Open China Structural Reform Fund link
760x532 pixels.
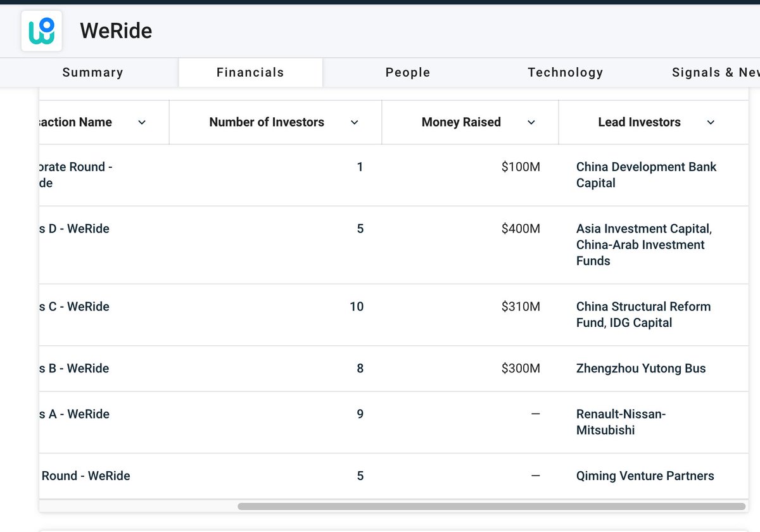[x=643, y=307]
